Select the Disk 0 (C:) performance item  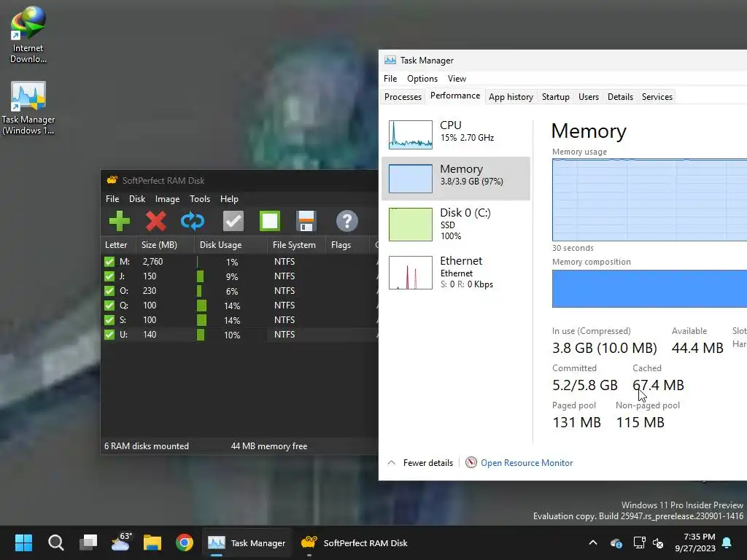456,224
